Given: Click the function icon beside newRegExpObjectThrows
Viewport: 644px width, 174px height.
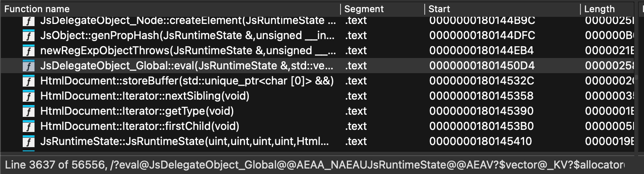Looking at the screenshot, I should point(28,51).
